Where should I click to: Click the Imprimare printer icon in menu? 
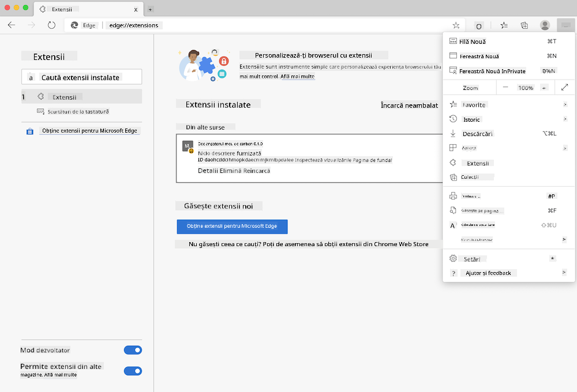tap(453, 195)
